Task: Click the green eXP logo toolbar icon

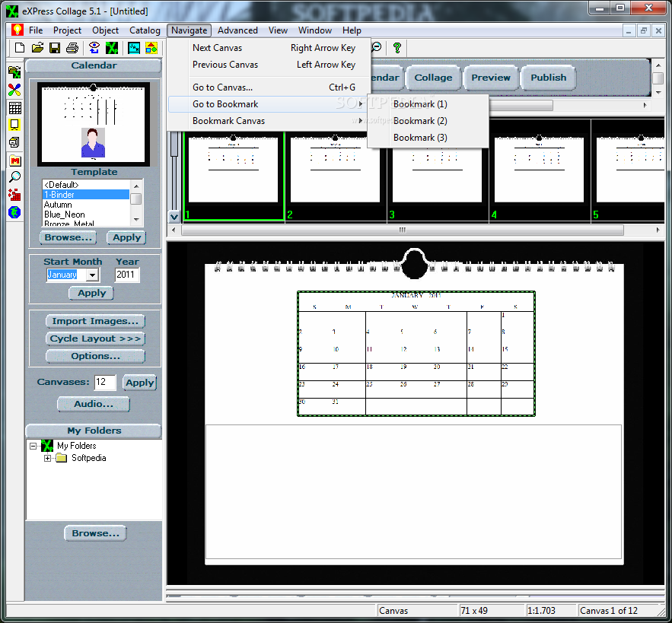Action: [x=112, y=48]
